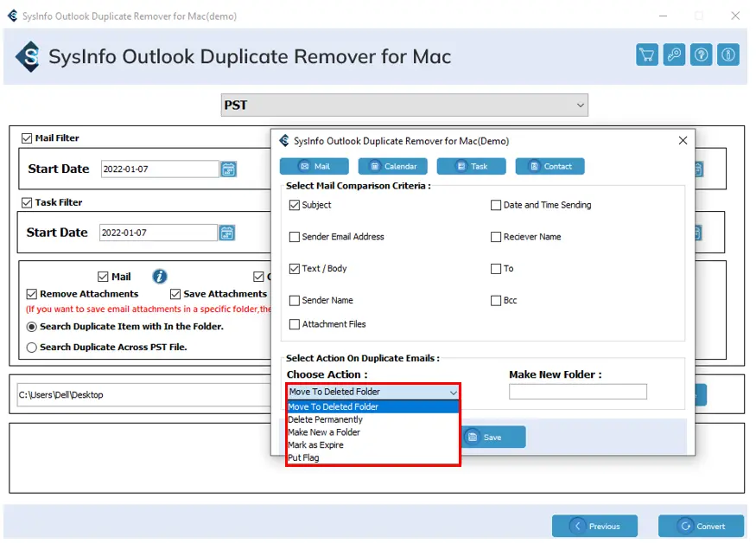Switch to the Task tab button

[472, 167]
